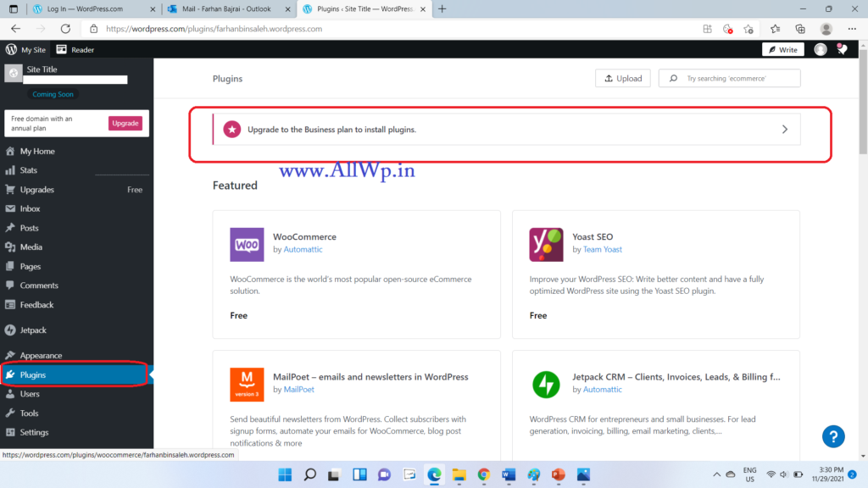The height and width of the screenshot is (488, 868).
Task: Open Upgrades in the sidebar
Action: (76, 190)
